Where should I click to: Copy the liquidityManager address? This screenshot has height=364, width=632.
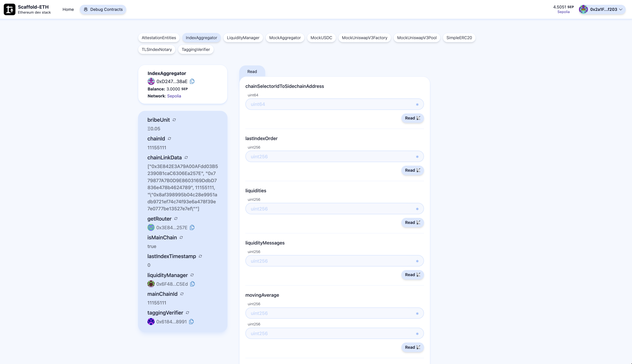click(192, 284)
